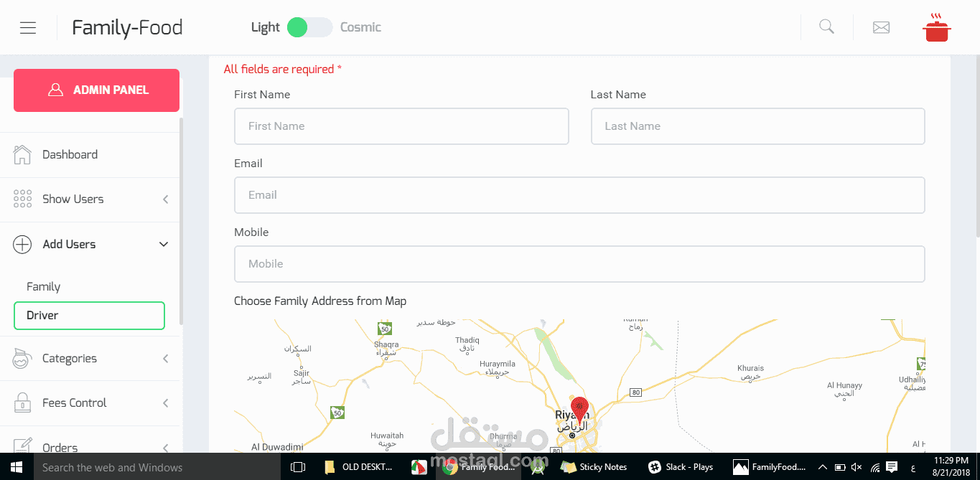Select the Driver submenu item

click(89, 316)
